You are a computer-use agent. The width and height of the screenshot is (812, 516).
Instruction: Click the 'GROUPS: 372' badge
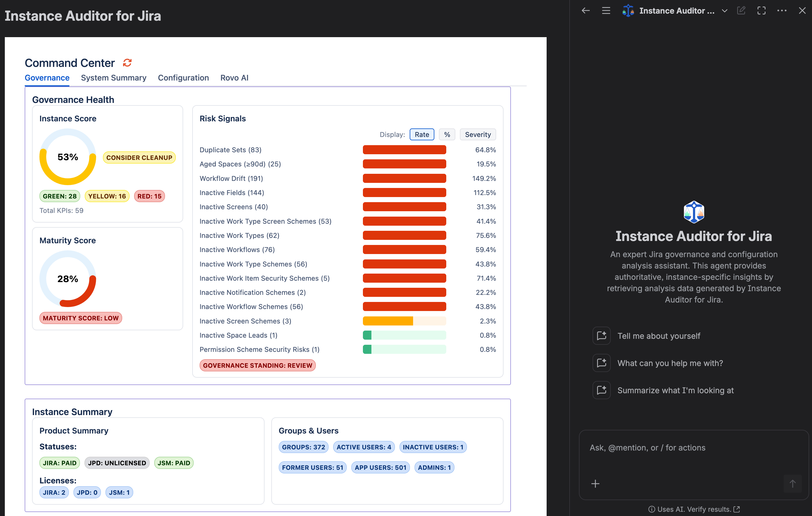click(303, 447)
